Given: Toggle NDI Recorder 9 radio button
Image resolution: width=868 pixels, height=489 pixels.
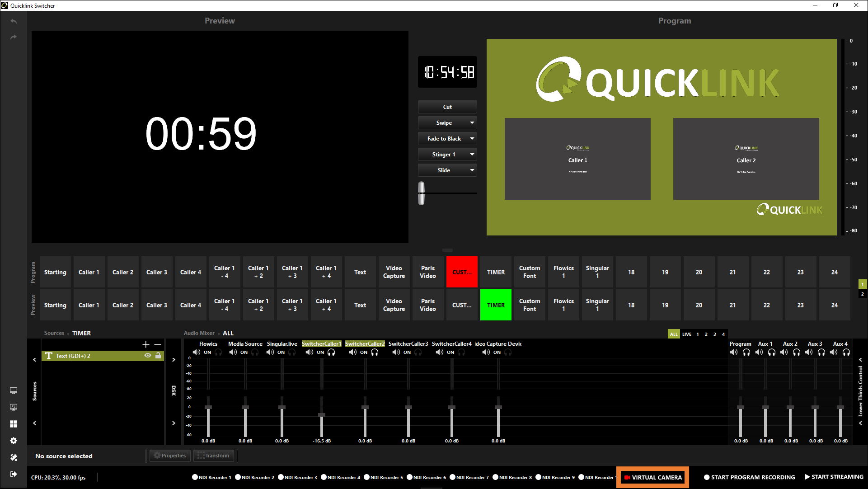Looking at the screenshot, I should (539, 477).
